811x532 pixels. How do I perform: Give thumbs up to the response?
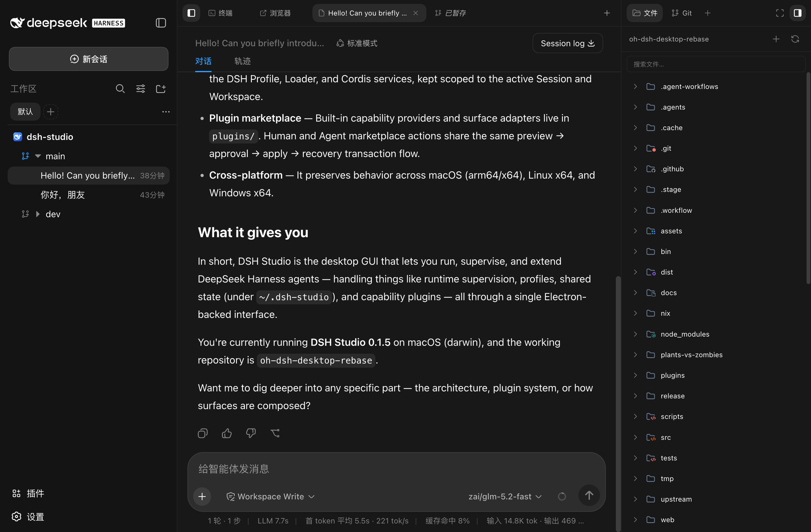[227, 434]
